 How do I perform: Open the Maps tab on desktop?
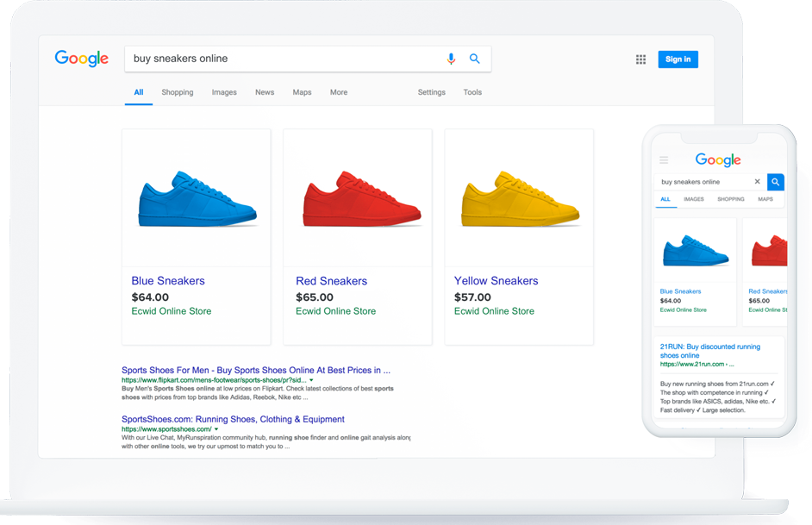tap(302, 92)
